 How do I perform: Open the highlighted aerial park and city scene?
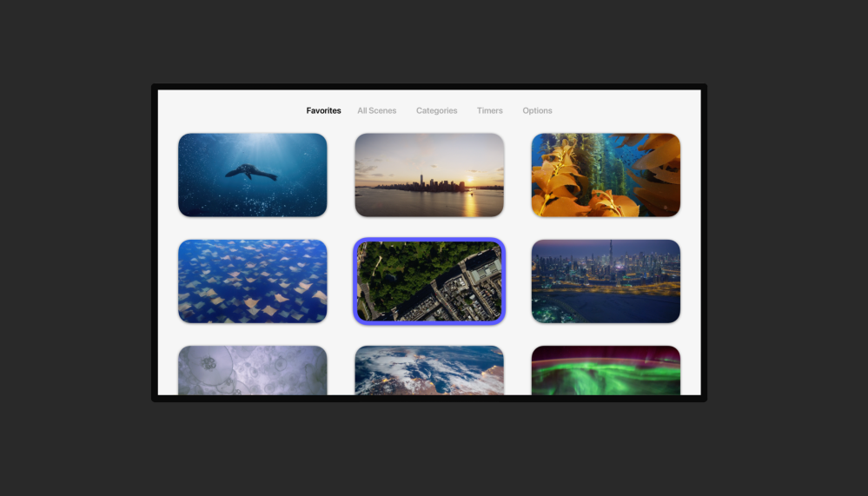[x=429, y=281]
